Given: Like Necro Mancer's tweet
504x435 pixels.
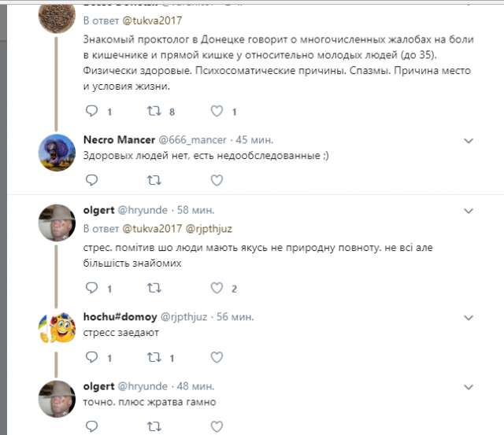Looking at the screenshot, I should click(217, 180).
